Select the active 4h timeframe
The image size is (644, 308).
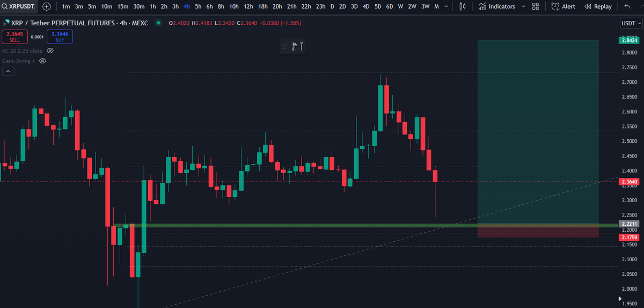(x=187, y=6)
